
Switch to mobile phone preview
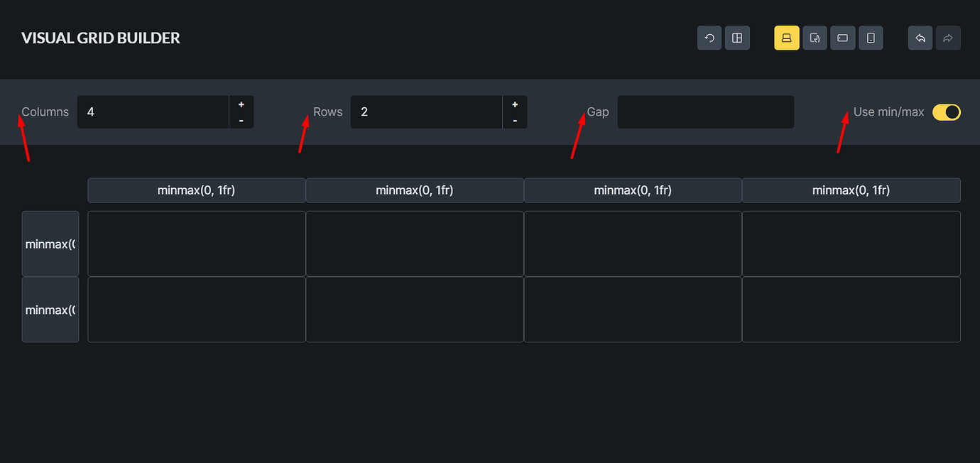(x=871, y=38)
